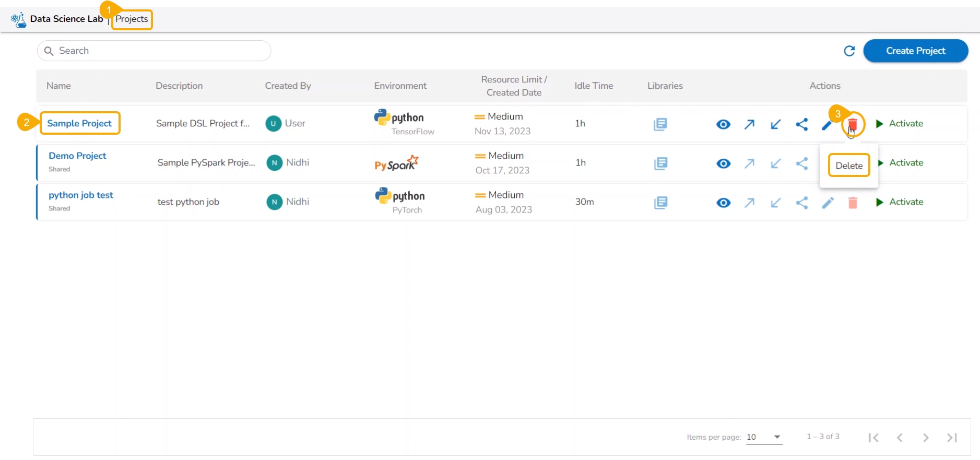View Demo Project using the eye icon
Image resolution: width=980 pixels, height=460 pixels.
[x=723, y=163]
